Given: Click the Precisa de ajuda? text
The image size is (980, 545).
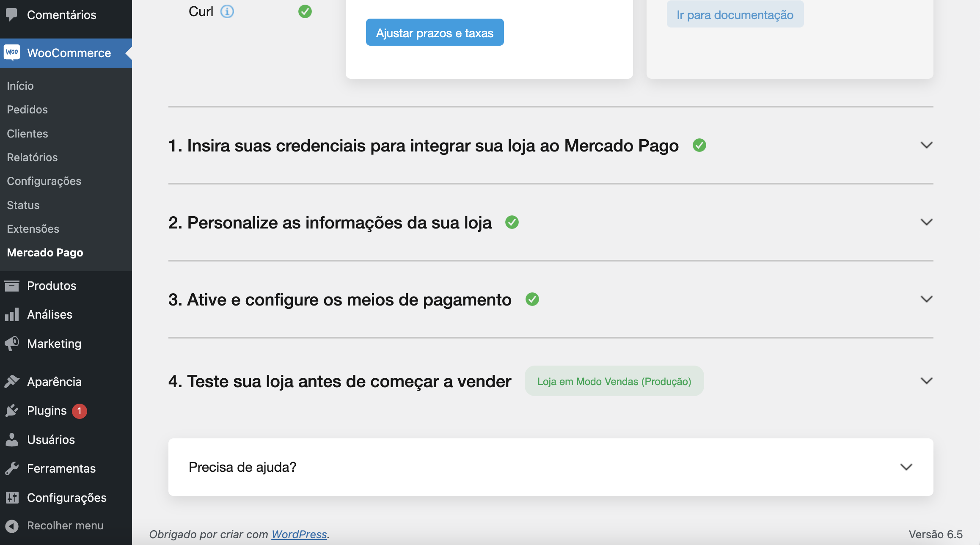Looking at the screenshot, I should click(x=242, y=467).
